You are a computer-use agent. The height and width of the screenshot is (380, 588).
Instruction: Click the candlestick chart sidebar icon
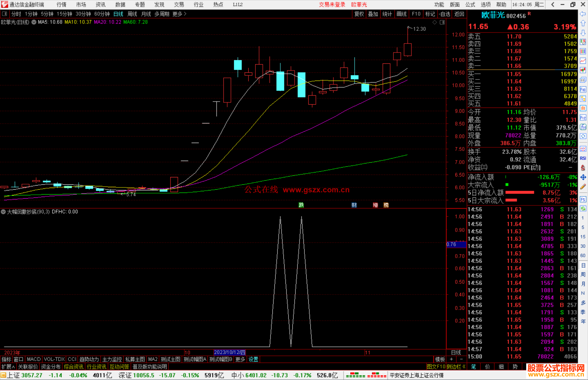pos(583,70)
